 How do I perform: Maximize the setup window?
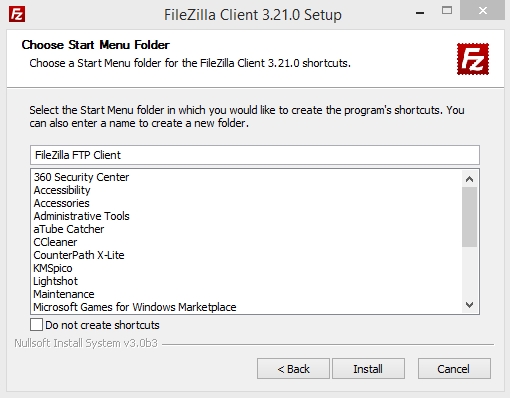[447, 11]
